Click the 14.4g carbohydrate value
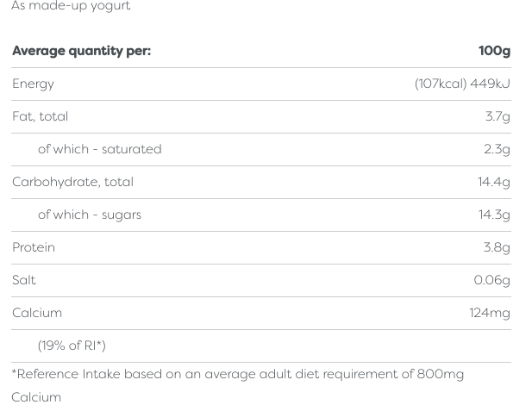This screenshot has width=532, height=411. [x=494, y=182]
